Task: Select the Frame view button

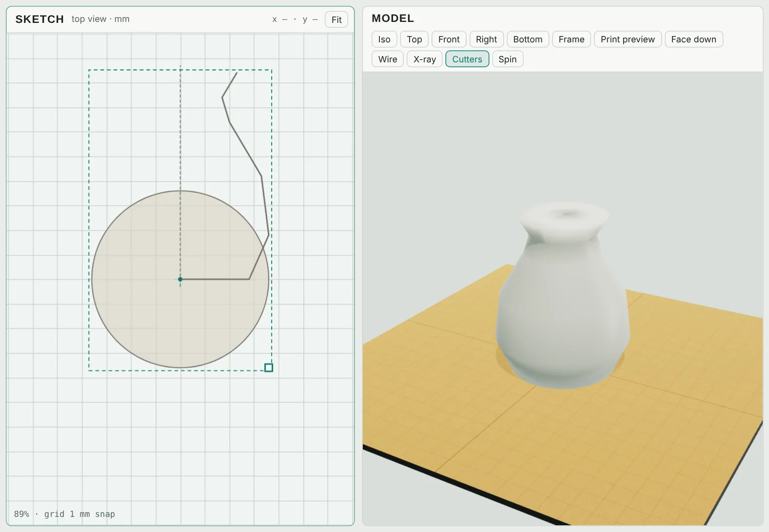Action: (x=572, y=39)
